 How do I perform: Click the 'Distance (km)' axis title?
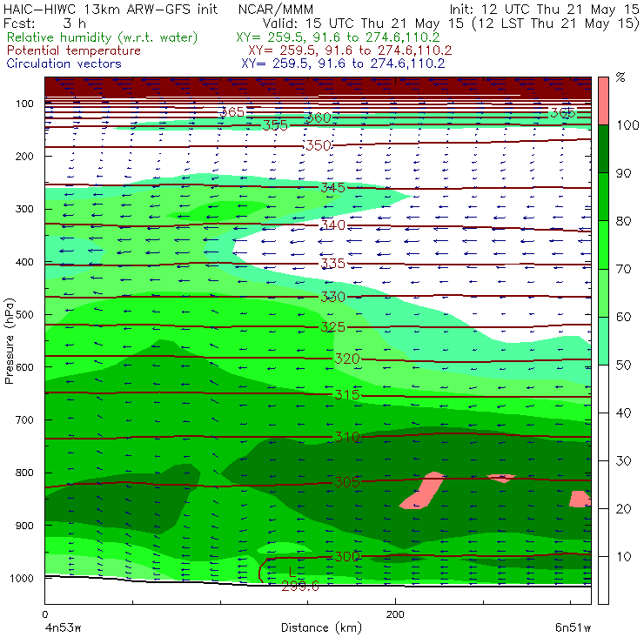click(x=321, y=627)
